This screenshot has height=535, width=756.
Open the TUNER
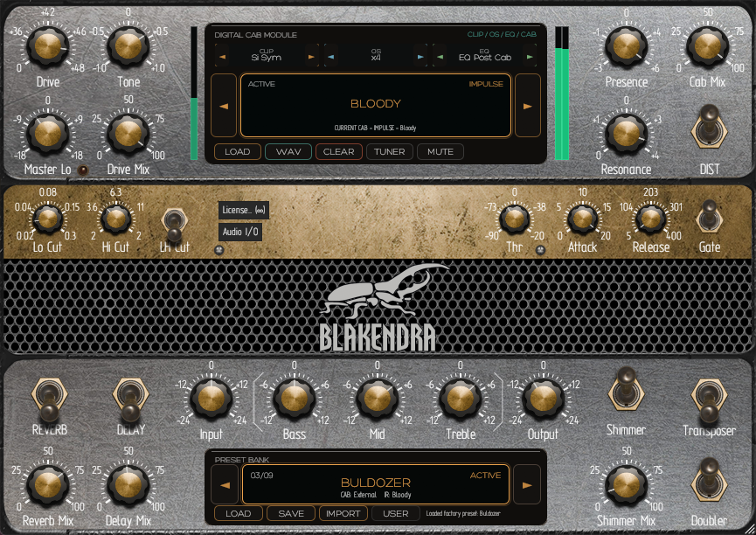coord(390,151)
